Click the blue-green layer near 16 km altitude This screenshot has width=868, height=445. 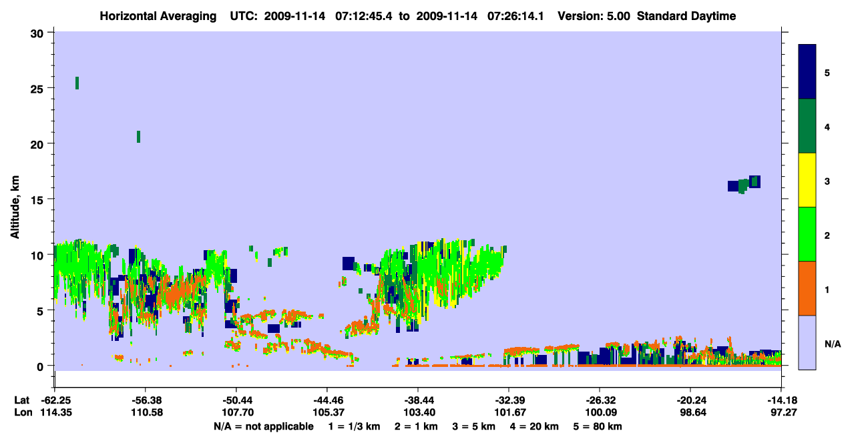(x=744, y=184)
